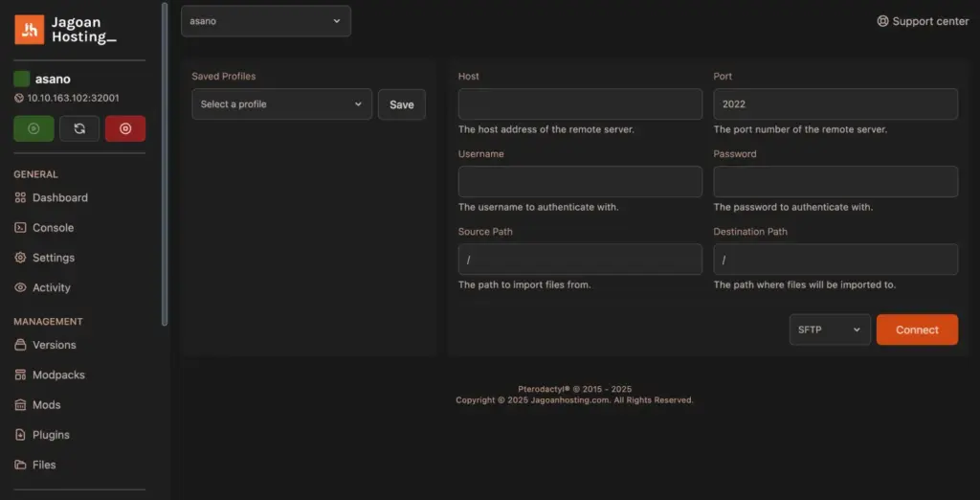Click the server address 10.10.163.102:32001
Image resolution: width=980 pixels, height=500 pixels.
73,99
